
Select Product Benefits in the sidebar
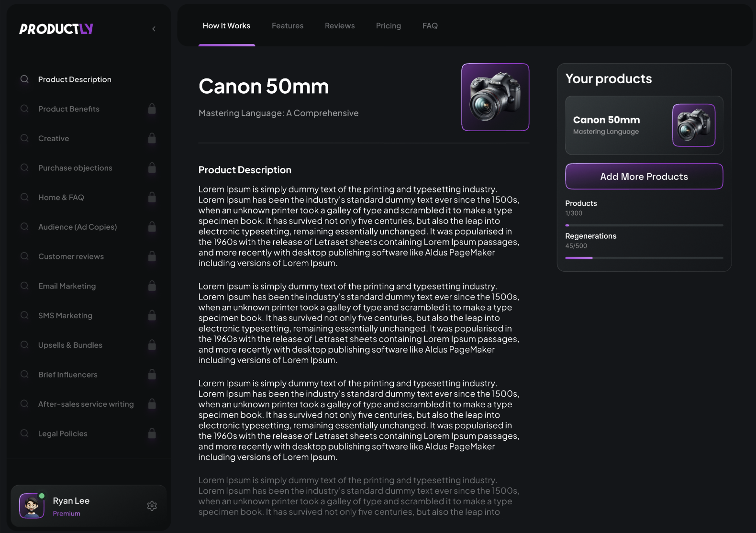(69, 109)
